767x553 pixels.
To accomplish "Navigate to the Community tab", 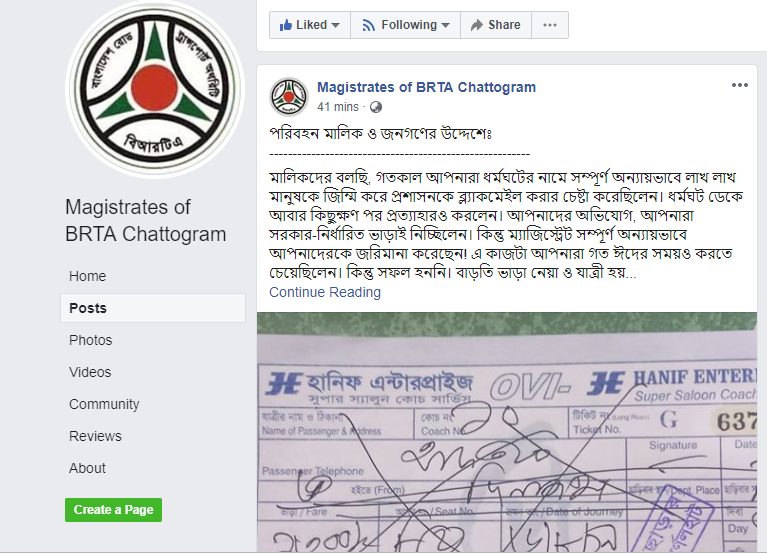I will (104, 404).
